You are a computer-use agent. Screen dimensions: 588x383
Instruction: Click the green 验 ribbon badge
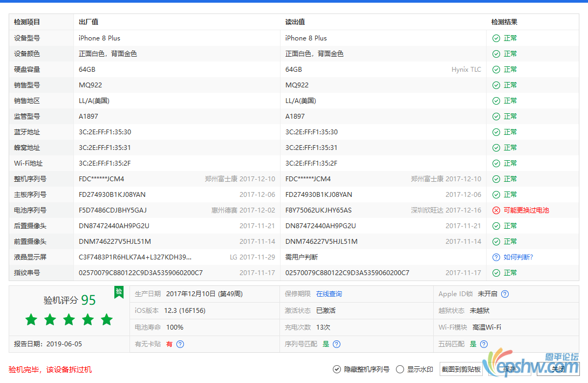point(119,292)
